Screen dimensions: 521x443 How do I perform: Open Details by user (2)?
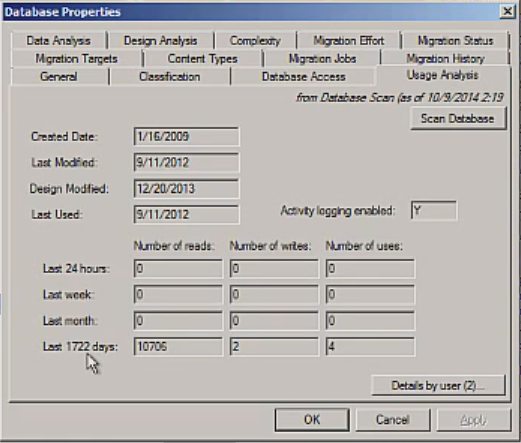click(438, 386)
